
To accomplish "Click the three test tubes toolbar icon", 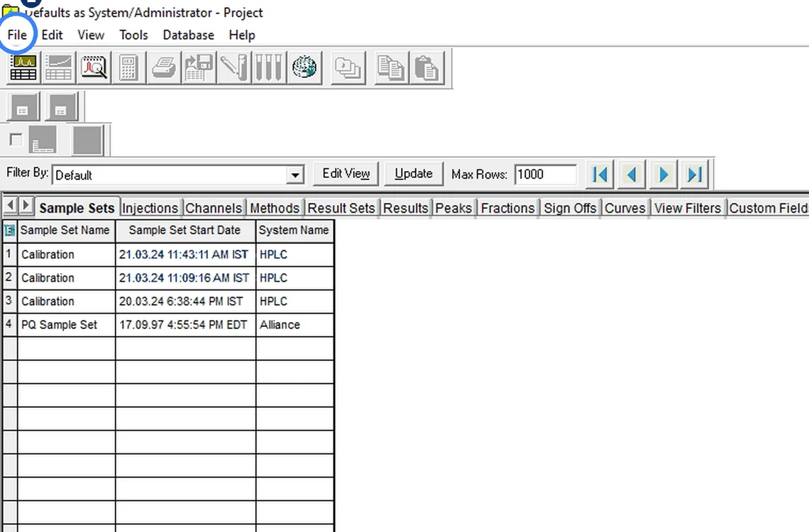I will coord(269,67).
